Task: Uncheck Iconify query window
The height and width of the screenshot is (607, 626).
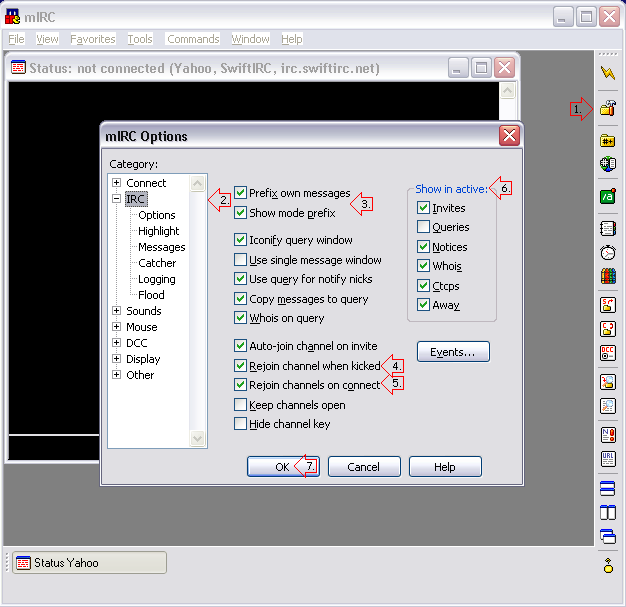Action: [240, 240]
